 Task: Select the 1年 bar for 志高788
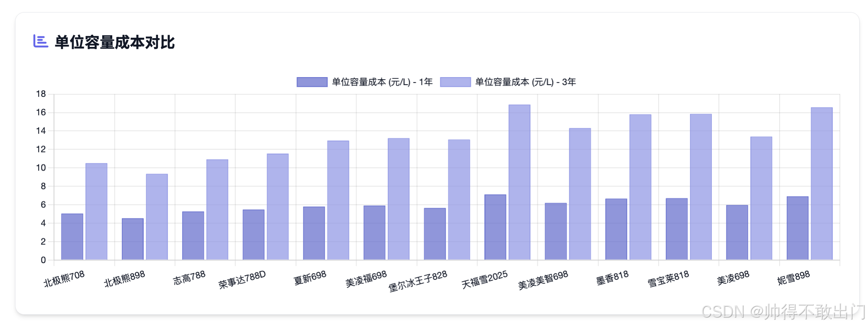click(193, 236)
